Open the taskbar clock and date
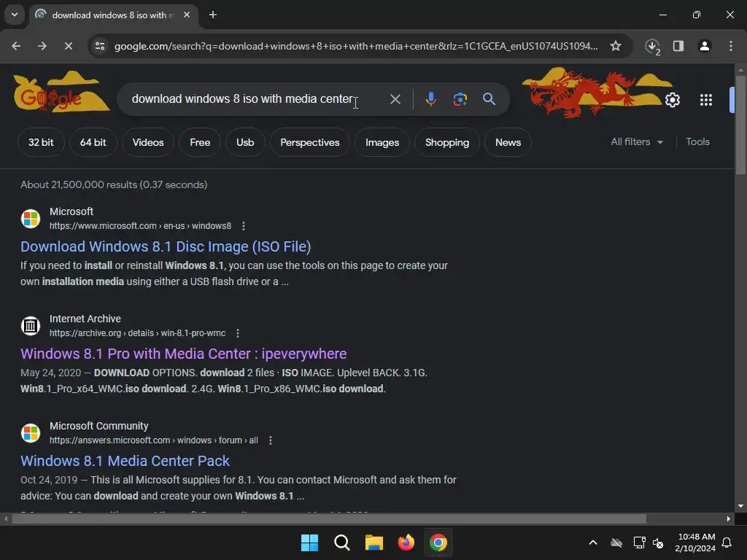The width and height of the screenshot is (747, 560). (x=695, y=542)
